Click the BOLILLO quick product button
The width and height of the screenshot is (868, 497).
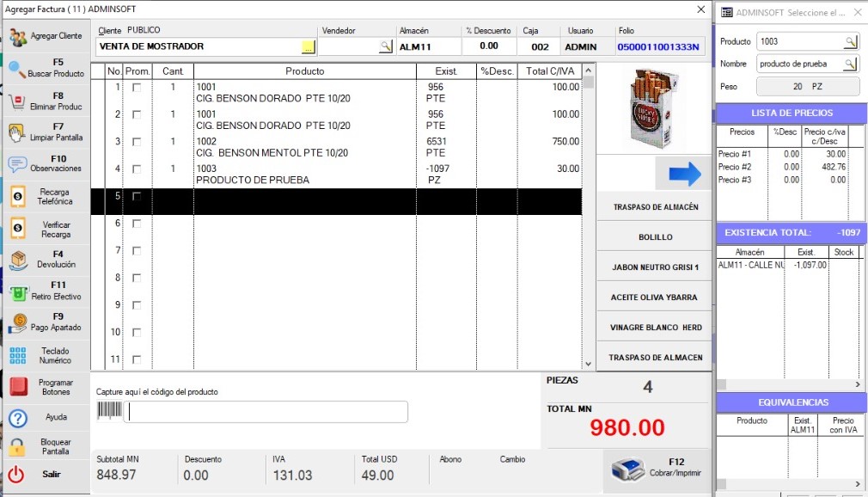tap(655, 236)
